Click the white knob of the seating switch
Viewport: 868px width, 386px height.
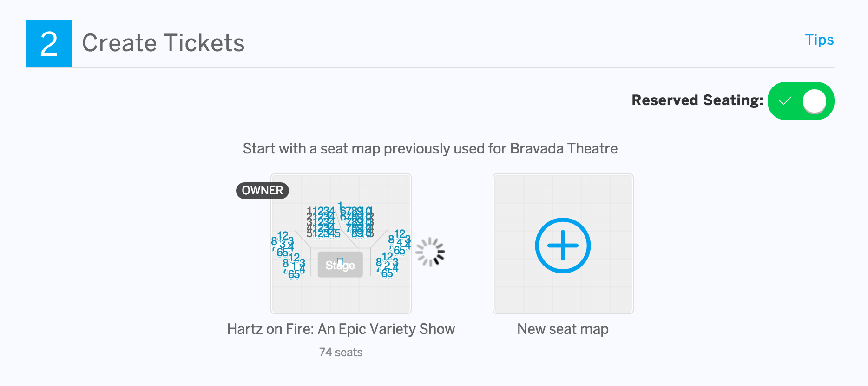[815, 101]
